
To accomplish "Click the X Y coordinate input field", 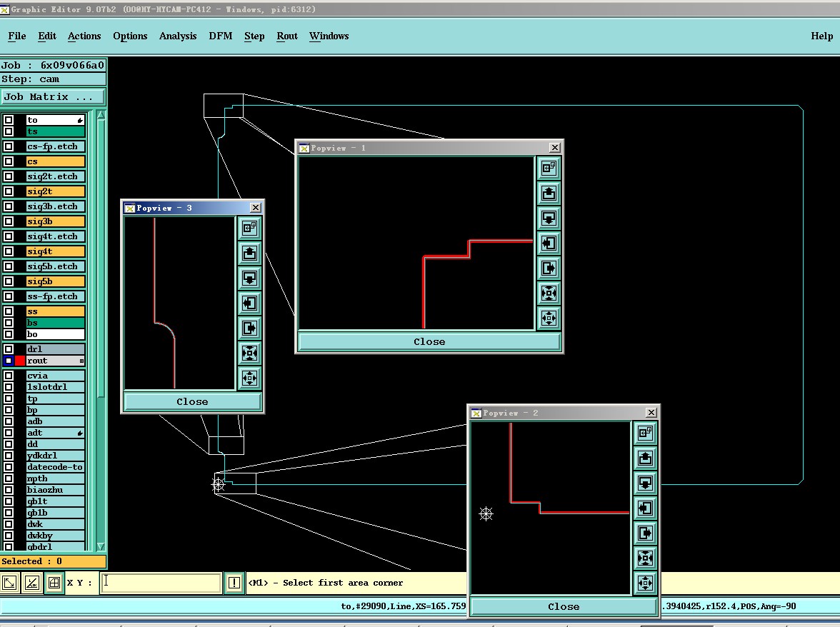I will 161,583.
